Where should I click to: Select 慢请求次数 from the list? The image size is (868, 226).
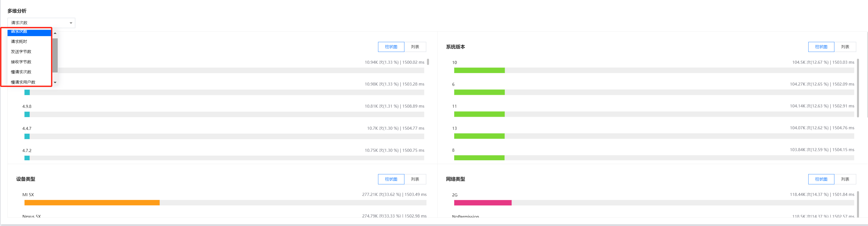click(x=21, y=72)
